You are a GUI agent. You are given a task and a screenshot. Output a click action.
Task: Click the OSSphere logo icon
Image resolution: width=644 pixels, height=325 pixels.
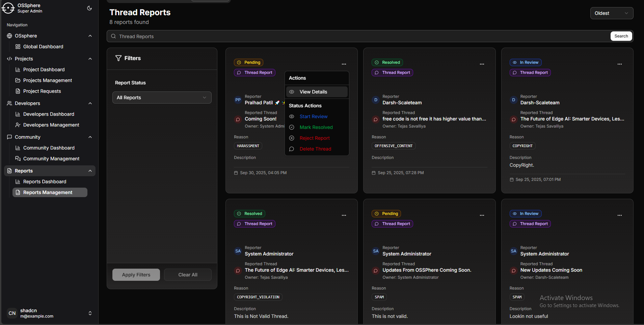point(8,8)
